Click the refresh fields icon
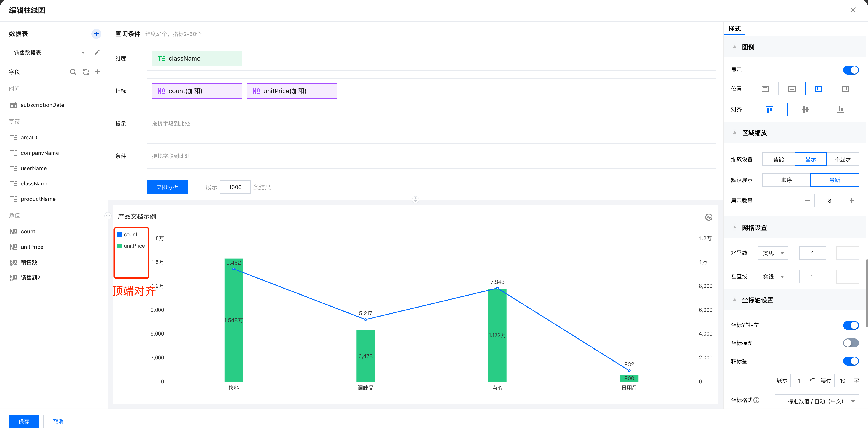The width and height of the screenshot is (868, 432). 86,72
